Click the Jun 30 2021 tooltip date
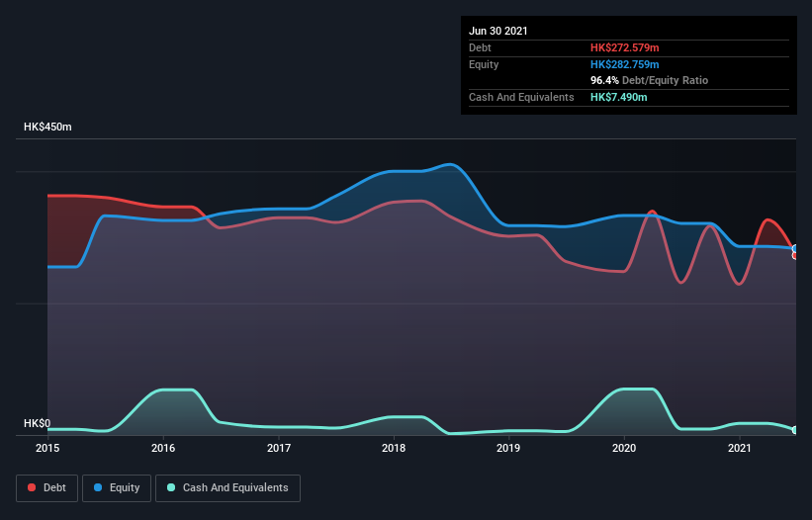Image resolution: width=812 pixels, height=520 pixels. coord(498,31)
